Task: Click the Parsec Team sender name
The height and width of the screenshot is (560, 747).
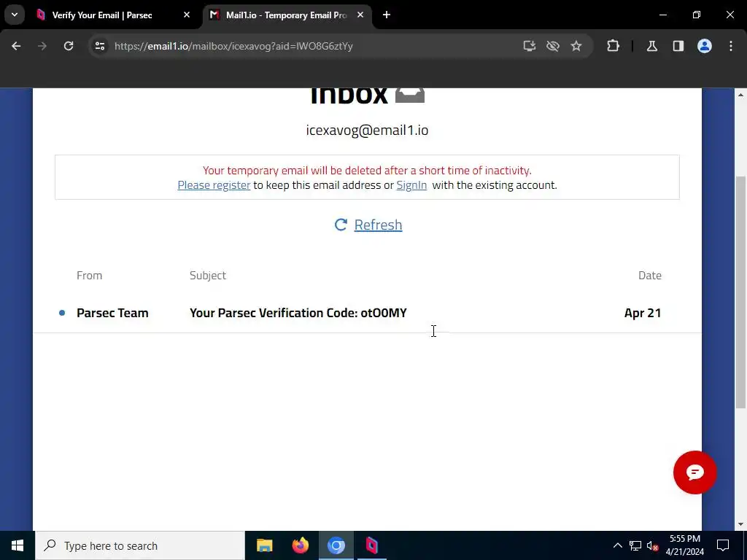Action: (x=112, y=313)
